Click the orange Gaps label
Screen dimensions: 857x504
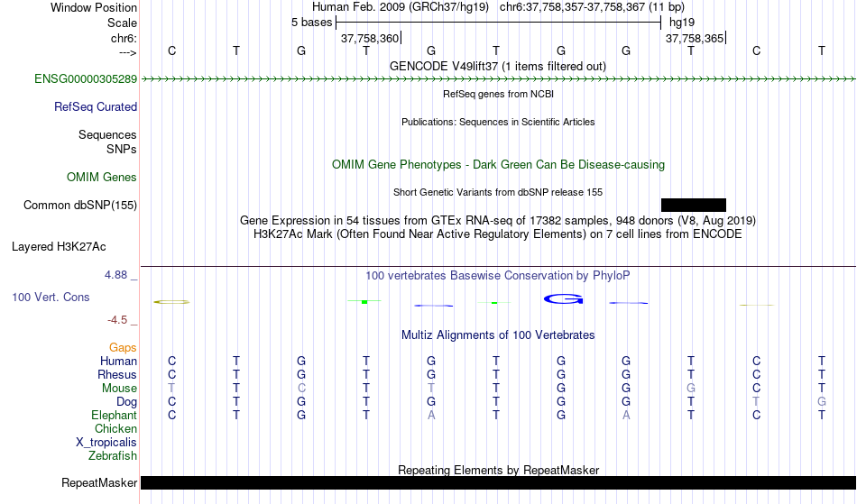tap(123, 348)
